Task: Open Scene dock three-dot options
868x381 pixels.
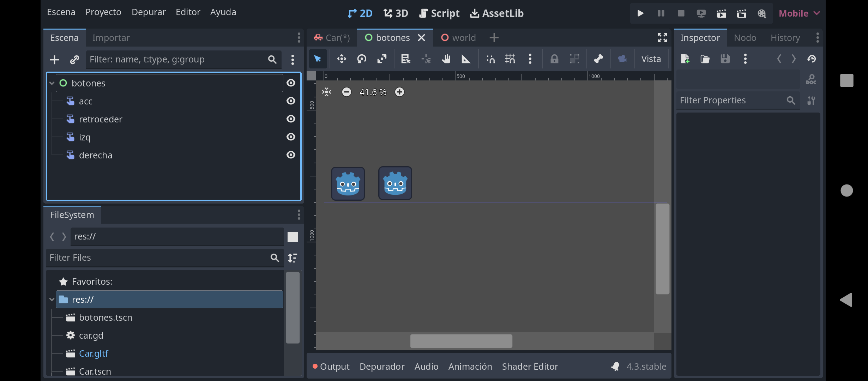Action: coord(299,38)
